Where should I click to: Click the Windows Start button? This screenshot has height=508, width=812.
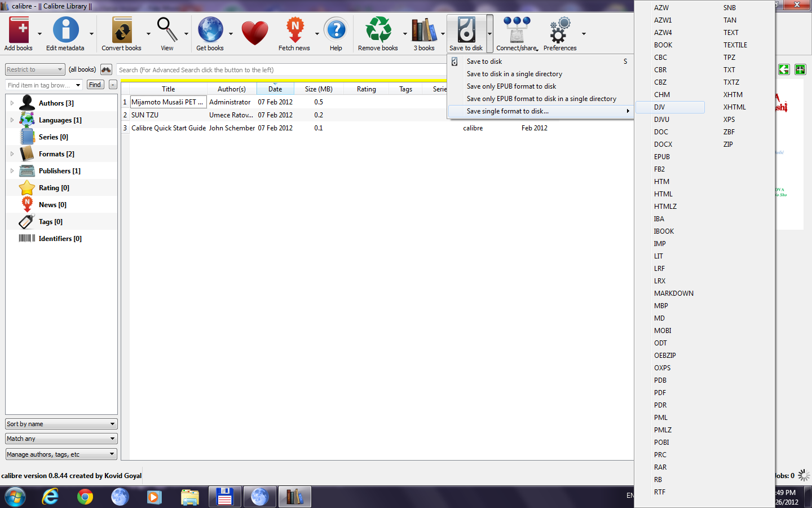15,497
